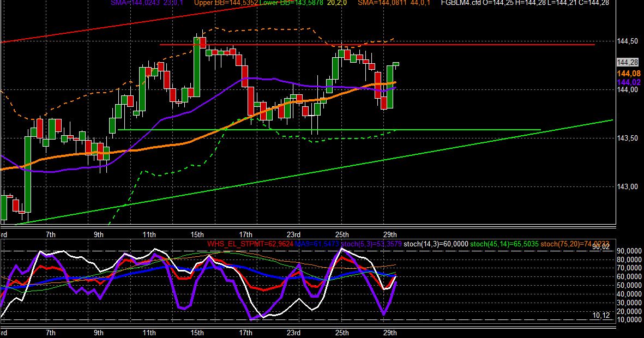Click the 15th date label under stochastic panel
This screenshot has height=338, width=644.
click(197, 333)
